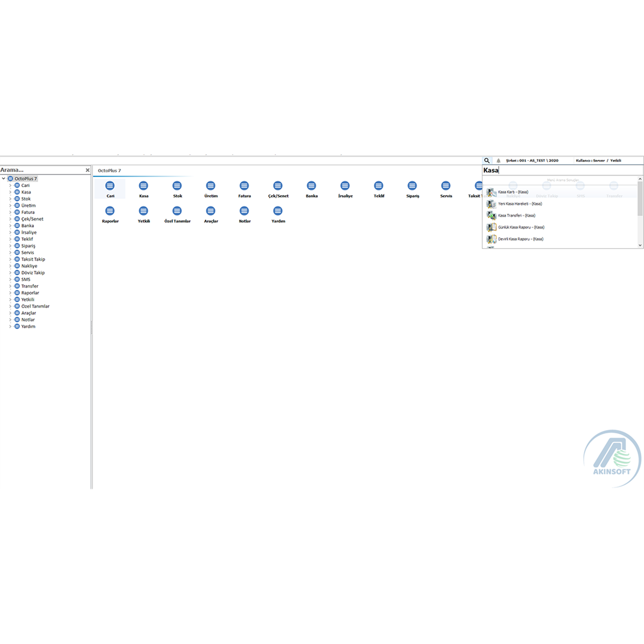This screenshot has width=644, height=644.
Task: Expand the Döviz Takip tree node
Action: pyautogui.click(x=10, y=273)
